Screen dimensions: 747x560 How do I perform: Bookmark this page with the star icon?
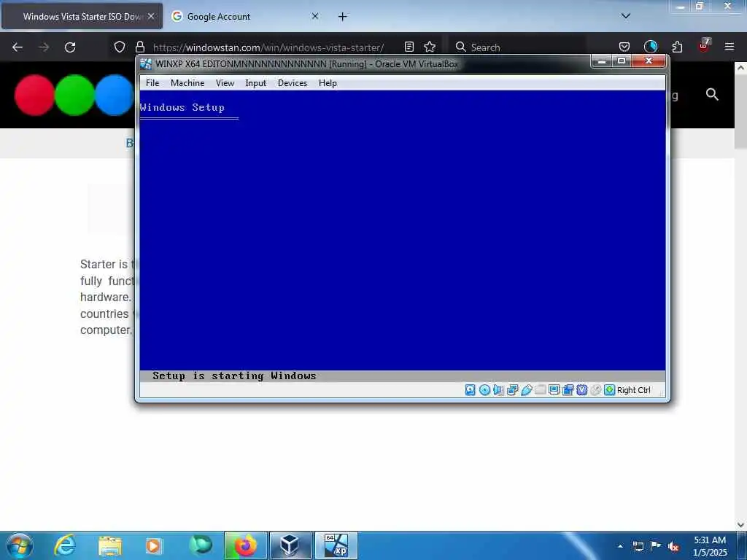coord(430,47)
